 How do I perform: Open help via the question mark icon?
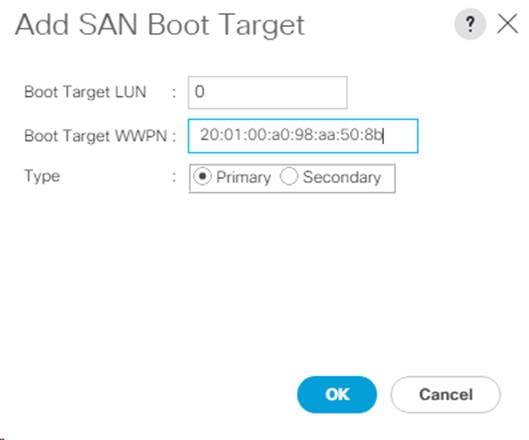pyautogui.click(x=470, y=24)
